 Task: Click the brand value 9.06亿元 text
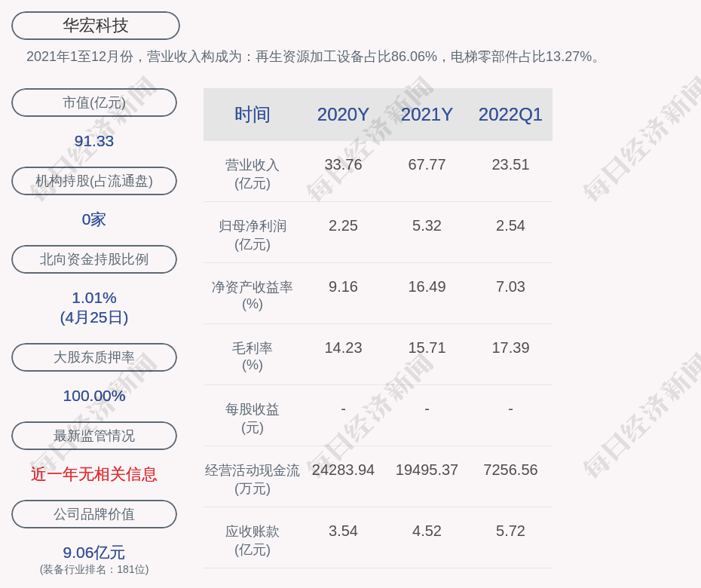(94, 553)
